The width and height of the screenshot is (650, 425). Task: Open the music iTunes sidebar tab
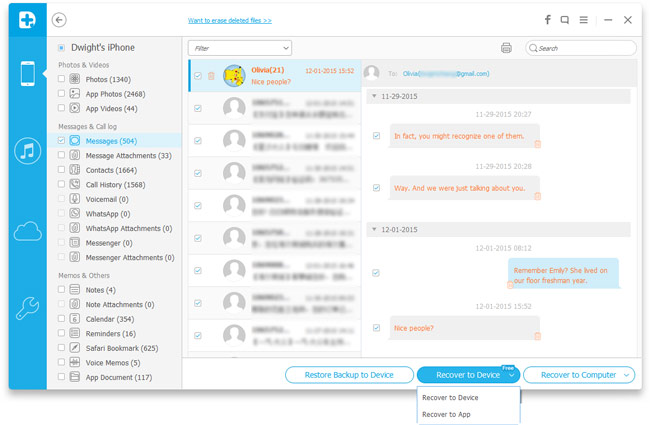pyautogui.click(x=27, y=151)
